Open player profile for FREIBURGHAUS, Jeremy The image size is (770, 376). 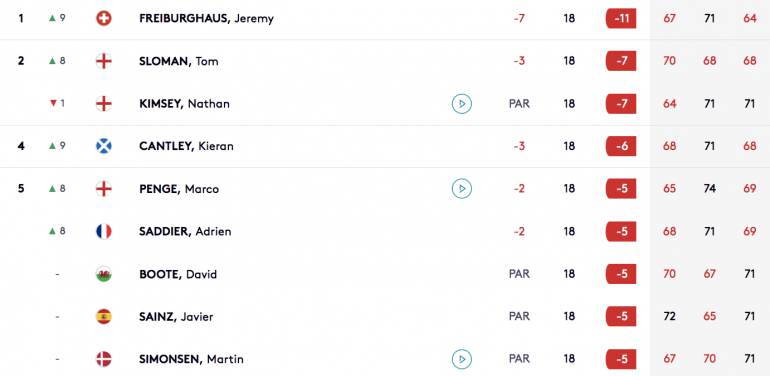[206, 19]
